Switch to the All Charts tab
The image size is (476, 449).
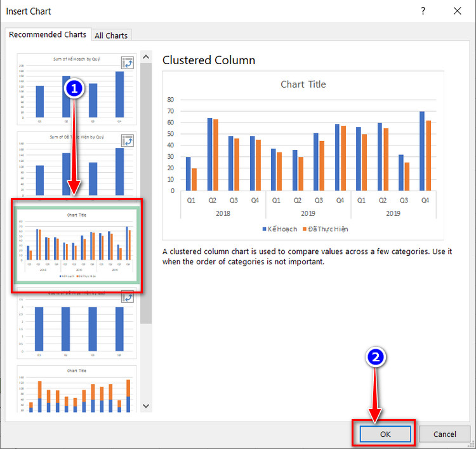111,36
